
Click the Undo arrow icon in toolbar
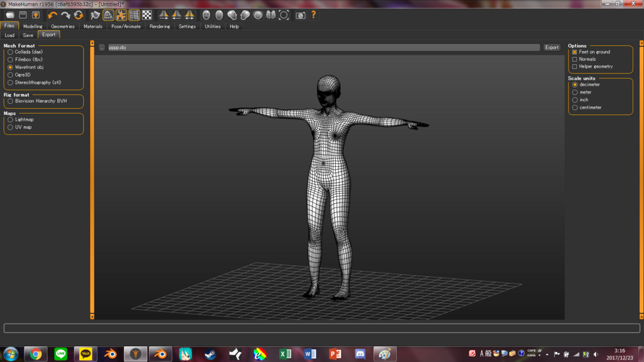click(x=52, y=15)
